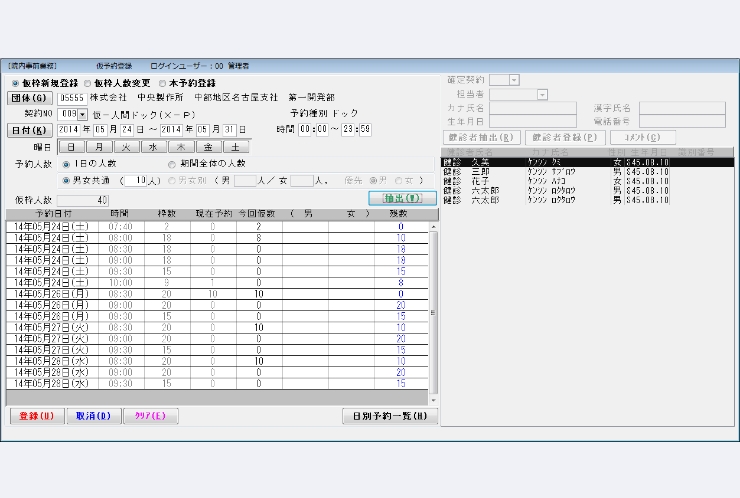Click the 現在予約 column header
Viewport: 740px width, 498px height.
coord(213,214)
